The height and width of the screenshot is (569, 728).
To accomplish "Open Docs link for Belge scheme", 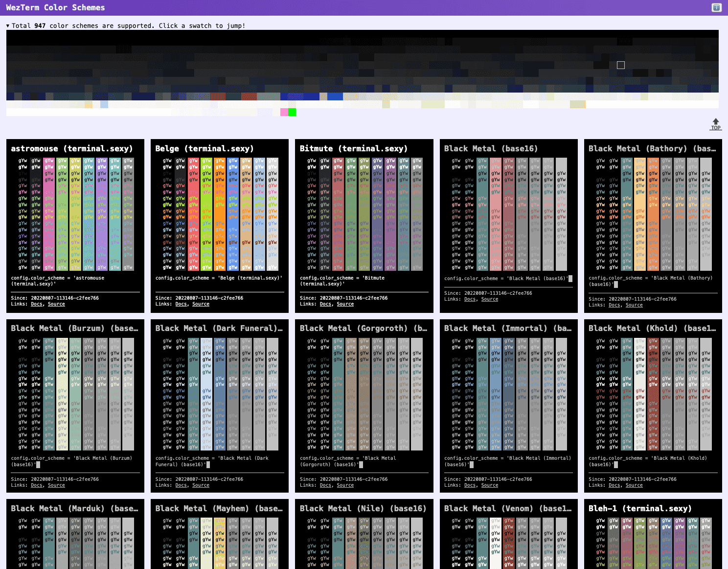I will 181,304.
